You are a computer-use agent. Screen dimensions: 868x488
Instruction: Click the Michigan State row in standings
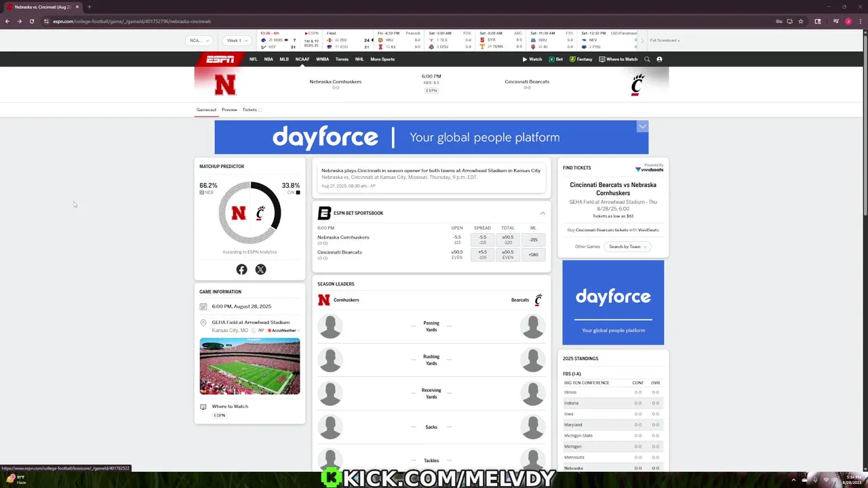pyautogui.click(x=613, y=436)
